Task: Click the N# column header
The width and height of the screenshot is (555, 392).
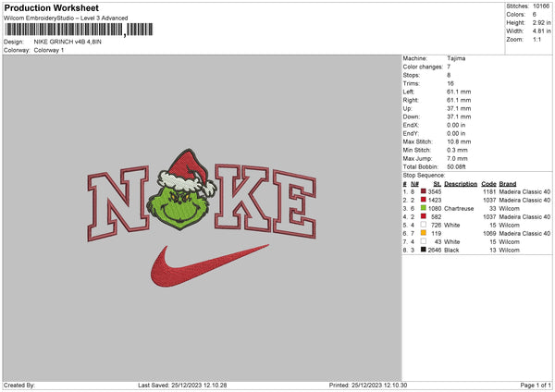Action: point(414,184)
